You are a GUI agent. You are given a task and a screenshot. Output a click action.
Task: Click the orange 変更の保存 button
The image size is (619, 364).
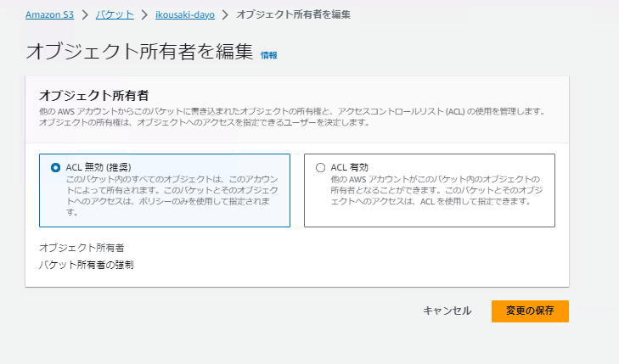coord(529,311)
